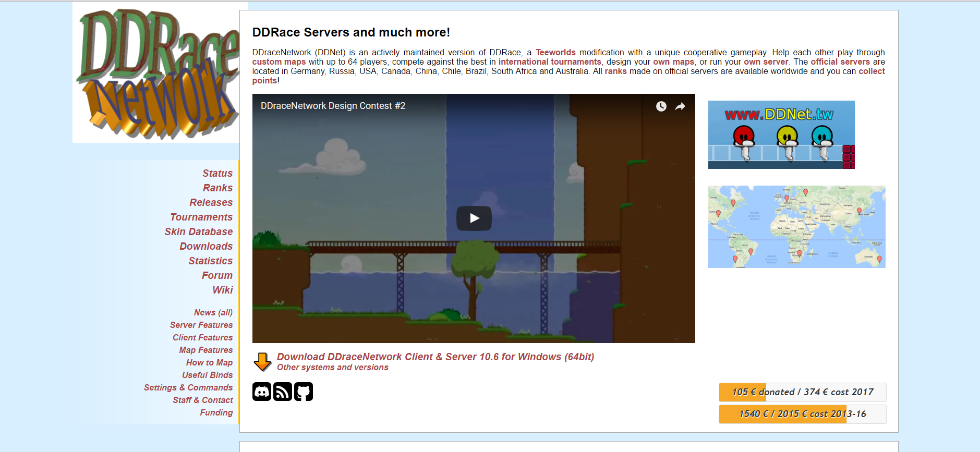980x452 pixels.
Task: Open the Wiki
Action: pos(222,290)
